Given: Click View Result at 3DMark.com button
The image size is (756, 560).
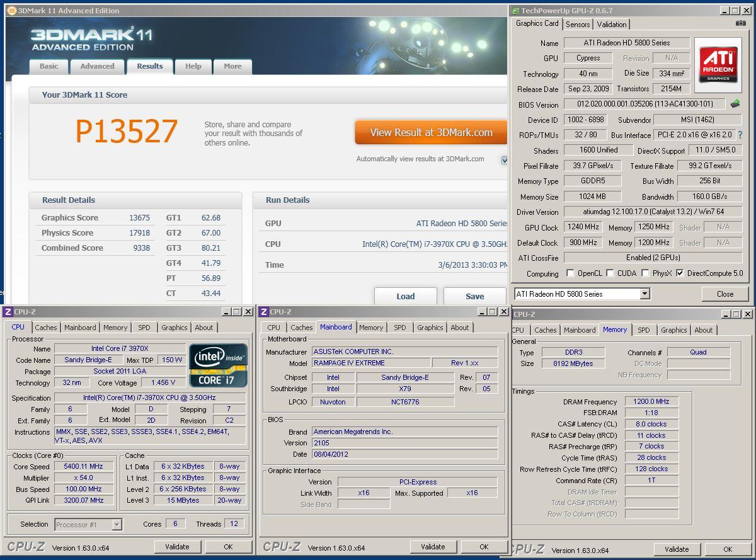Looking at the screenshot, I should (x=431, y=132).
